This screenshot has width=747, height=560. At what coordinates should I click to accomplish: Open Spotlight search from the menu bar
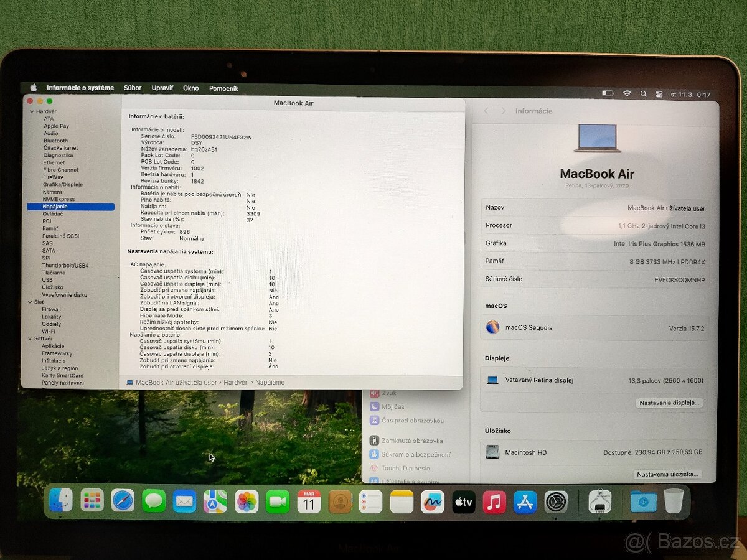643,93
